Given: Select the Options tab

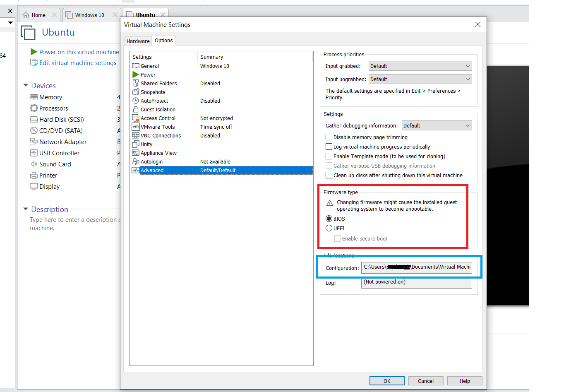Looking at the screenshot, I should (164, 41).
